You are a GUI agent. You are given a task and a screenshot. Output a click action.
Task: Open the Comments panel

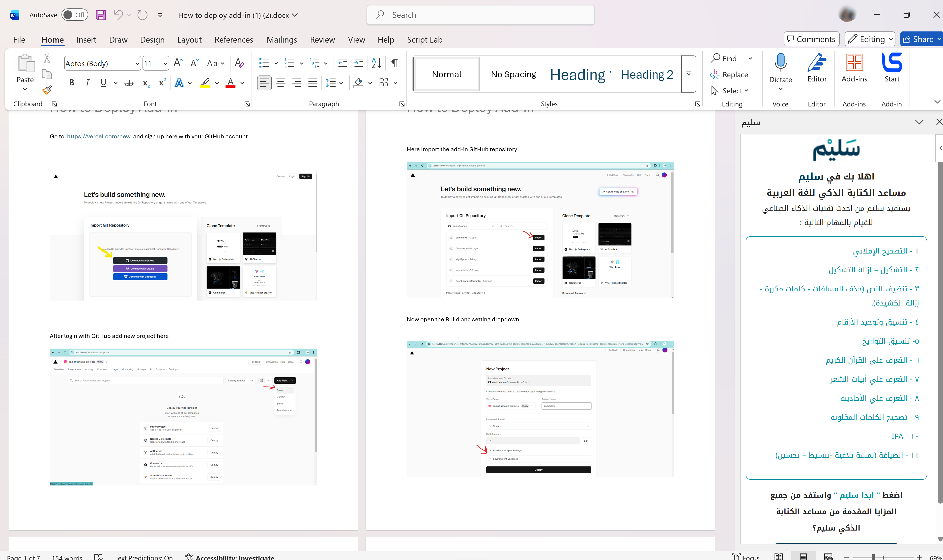811,39
